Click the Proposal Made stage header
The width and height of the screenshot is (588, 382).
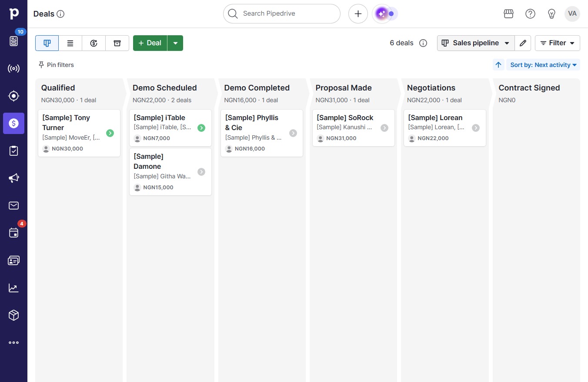[x=344, y=88]
